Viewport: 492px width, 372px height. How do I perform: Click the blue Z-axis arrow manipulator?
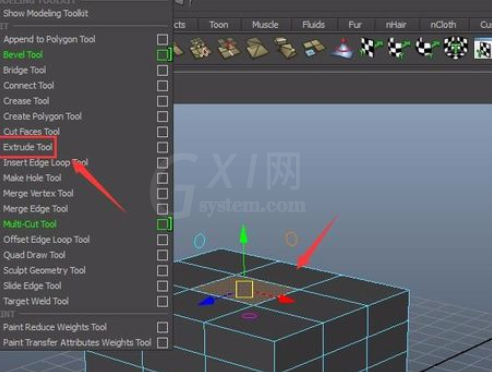207,301
